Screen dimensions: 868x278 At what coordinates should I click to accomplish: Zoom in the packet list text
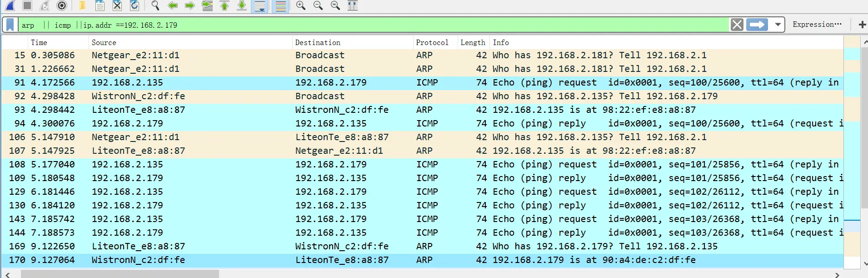(301, 5)
